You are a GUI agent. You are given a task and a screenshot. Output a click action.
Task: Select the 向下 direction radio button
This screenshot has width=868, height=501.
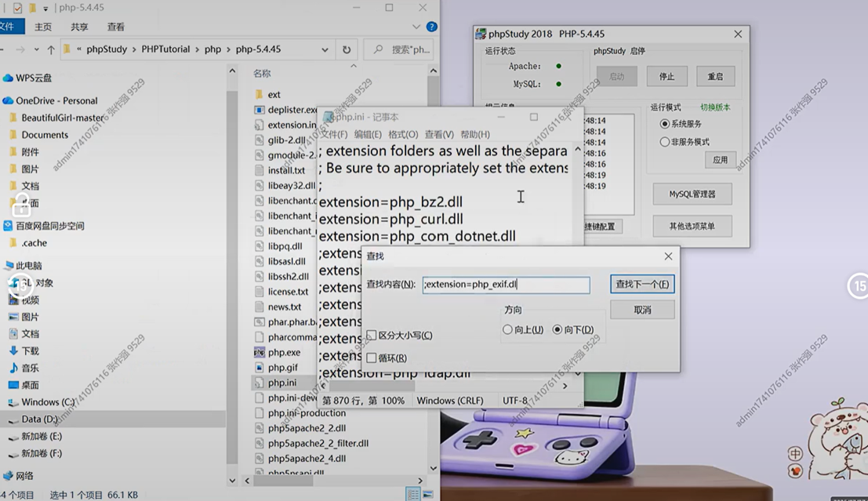(557, 329)
